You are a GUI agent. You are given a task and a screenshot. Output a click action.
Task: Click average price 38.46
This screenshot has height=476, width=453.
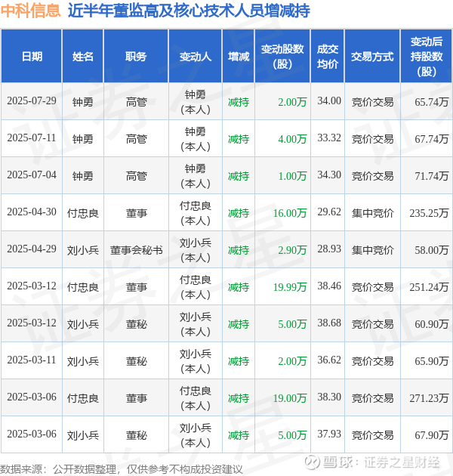click(329, 286)
